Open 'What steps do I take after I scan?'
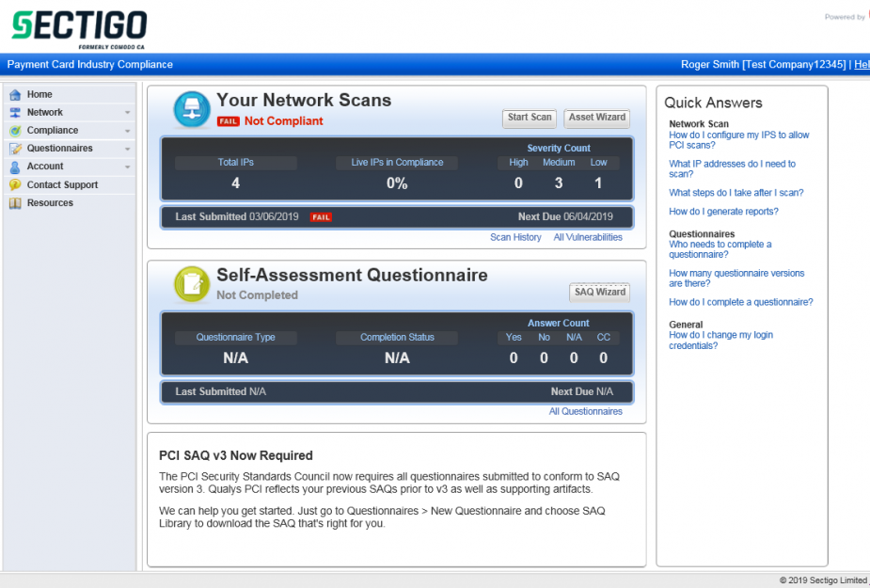 (736, 193)
